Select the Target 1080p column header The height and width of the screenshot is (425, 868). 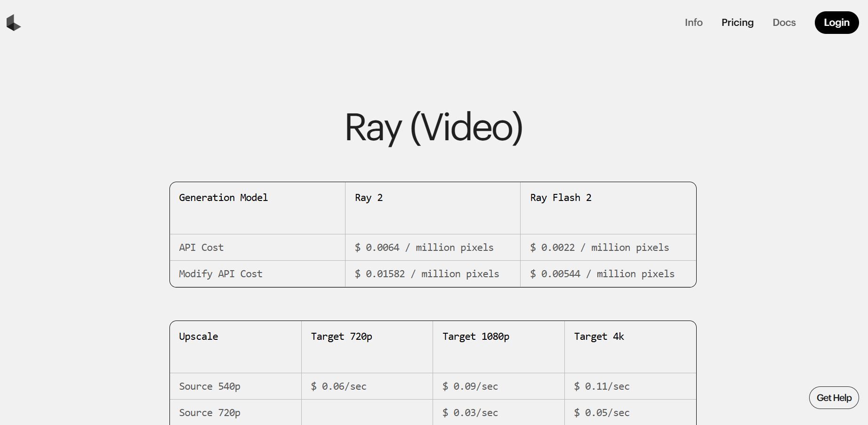pyautogui.click(x=475, y=337)
